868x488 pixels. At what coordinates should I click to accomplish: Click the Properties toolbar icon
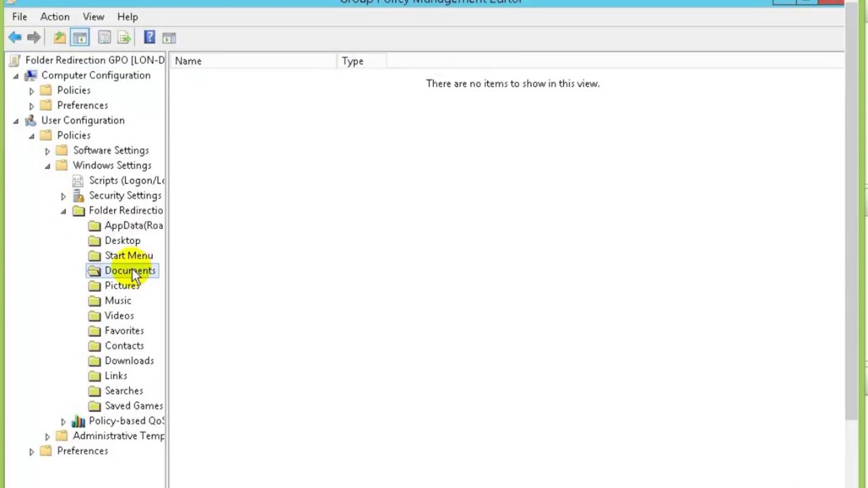[x=104, y=37]
